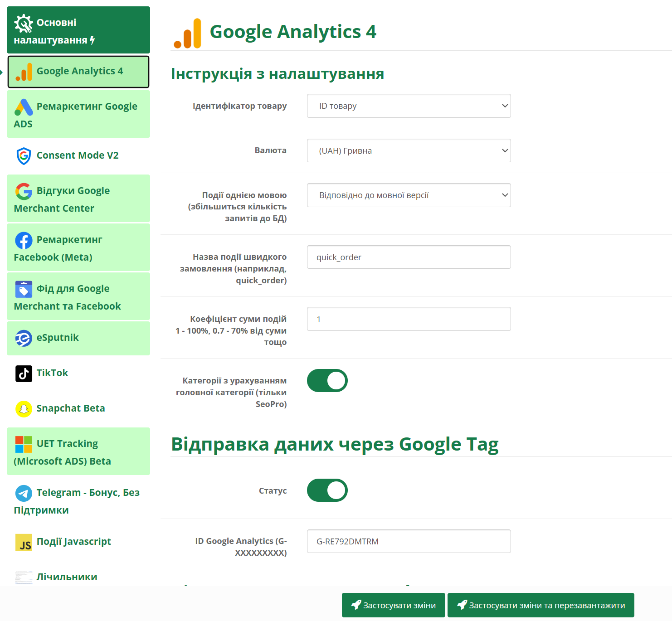This screenshot has height=621, width=672.
Task: Click the Consent Mode V2 shield icon
Action: pyautogui.click(x=24, y=156)
